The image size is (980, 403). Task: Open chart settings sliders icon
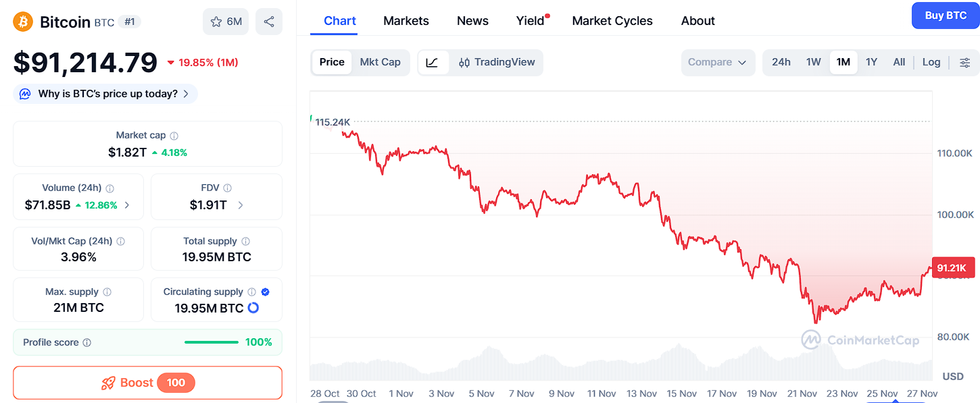[x=964, y=63]
